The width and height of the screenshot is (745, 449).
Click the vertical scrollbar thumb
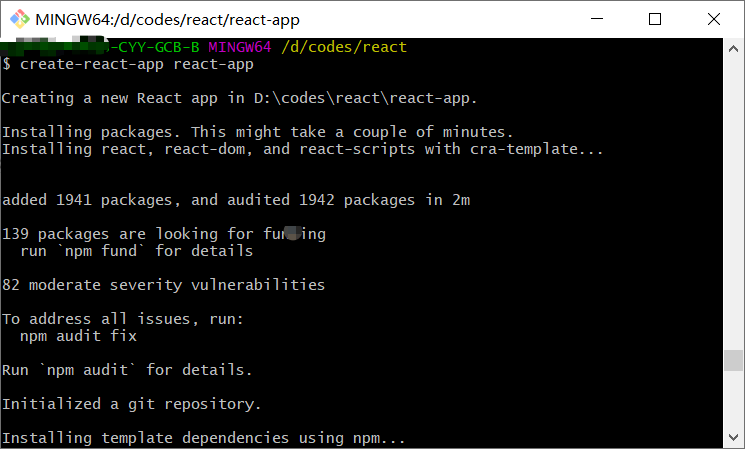[x=733, y=360]
